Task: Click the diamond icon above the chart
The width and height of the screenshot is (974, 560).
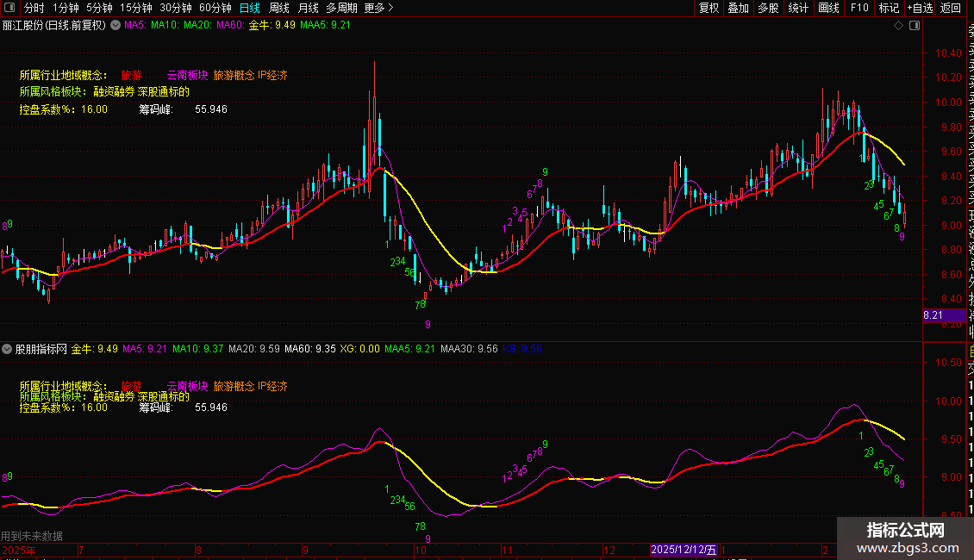Action: point(898,25)
